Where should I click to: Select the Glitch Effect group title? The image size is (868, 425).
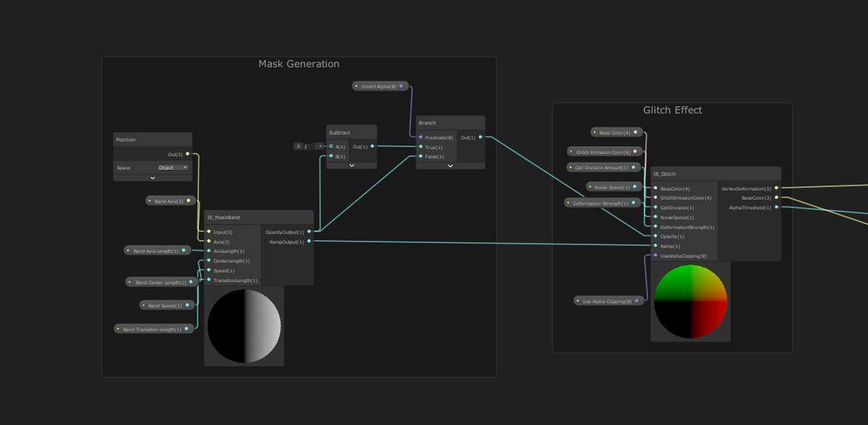672,110
